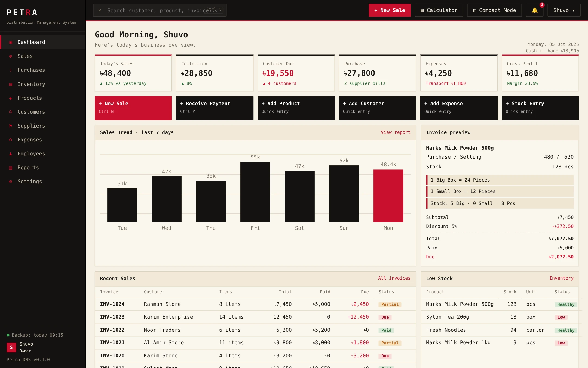The width and height of the screenshot is (588, 368).
Task: Click the Fri 55k chart bar
Action: (255, 192)
